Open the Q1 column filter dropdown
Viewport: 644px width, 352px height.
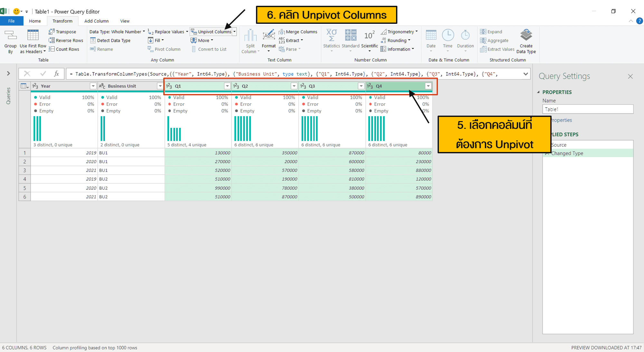tap(227, 86)
